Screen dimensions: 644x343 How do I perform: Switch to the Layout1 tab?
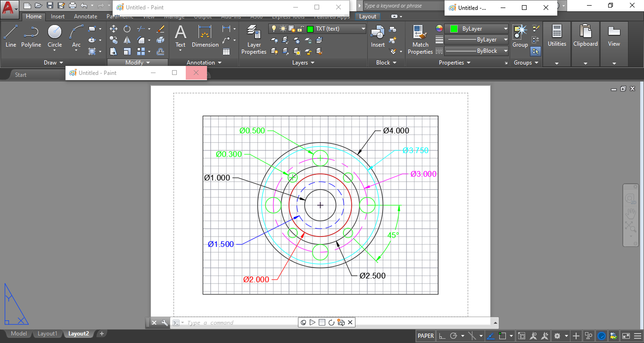pos(47,334)
